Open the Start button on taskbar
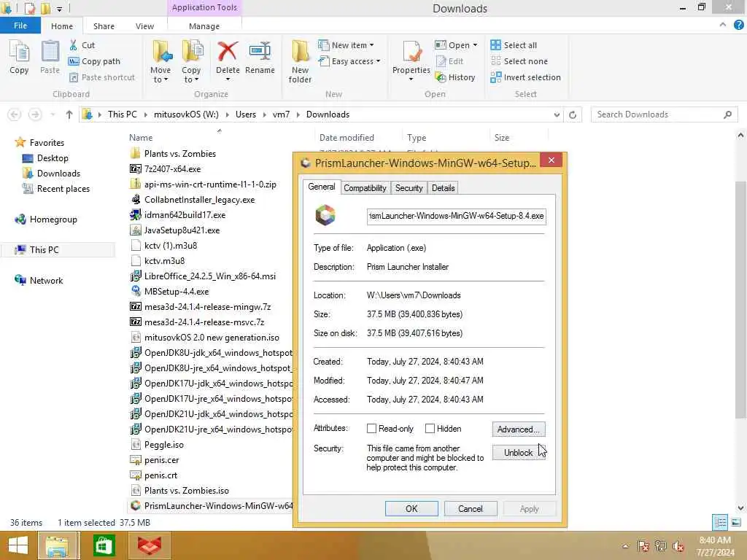The image size is (747, 560). [x=18, y=545]
